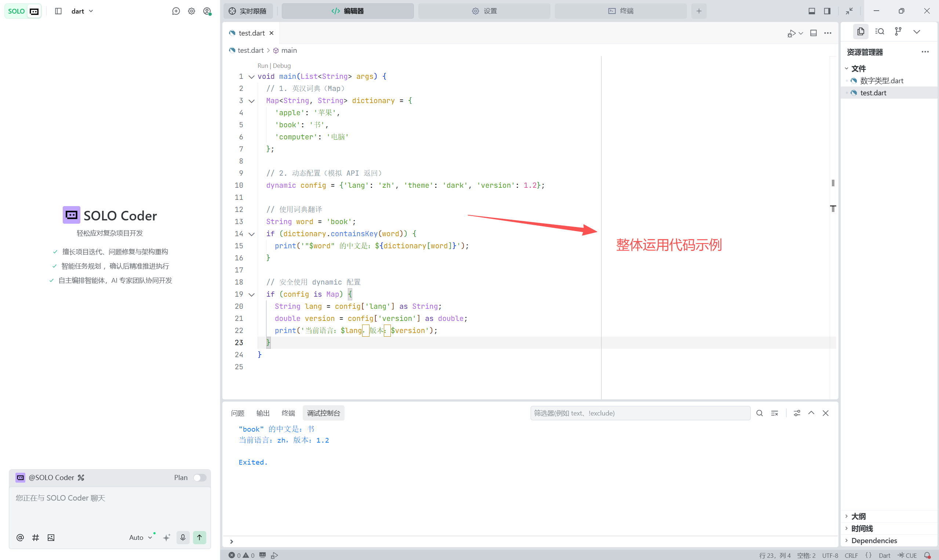
Task: Click the image attachment icon in chat
Action: tap(51, 538)
